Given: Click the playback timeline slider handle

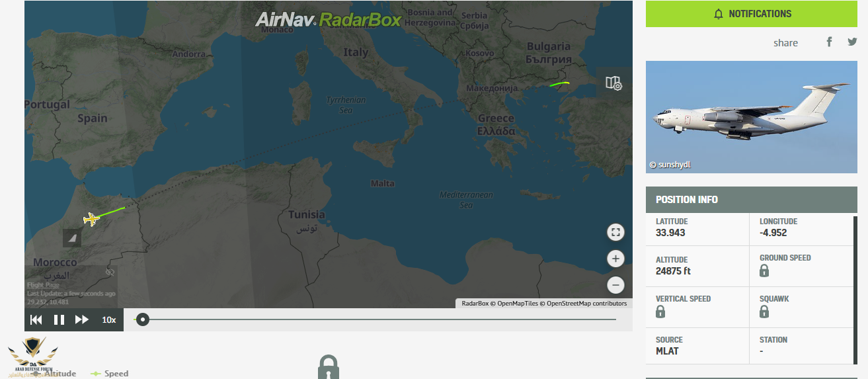Looking at the screenshot, I should point(142,320).
